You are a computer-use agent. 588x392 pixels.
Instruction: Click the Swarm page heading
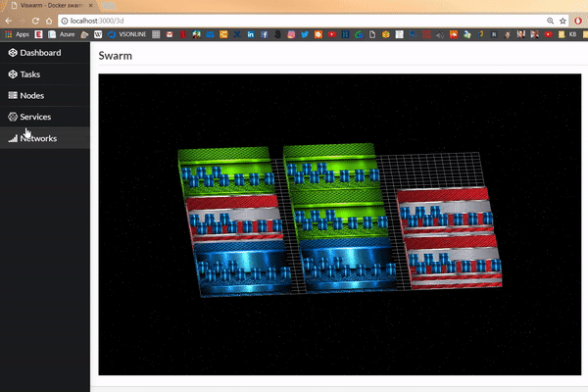pos(115,56)
